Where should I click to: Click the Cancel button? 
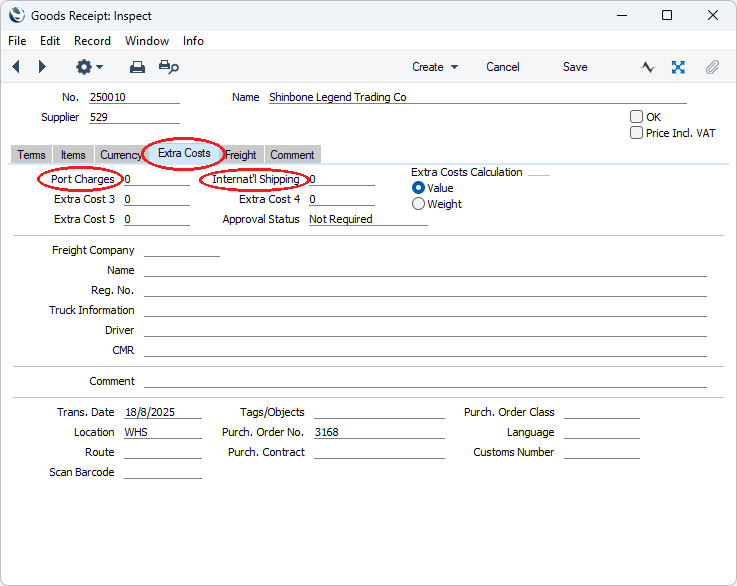coord(502,67)
